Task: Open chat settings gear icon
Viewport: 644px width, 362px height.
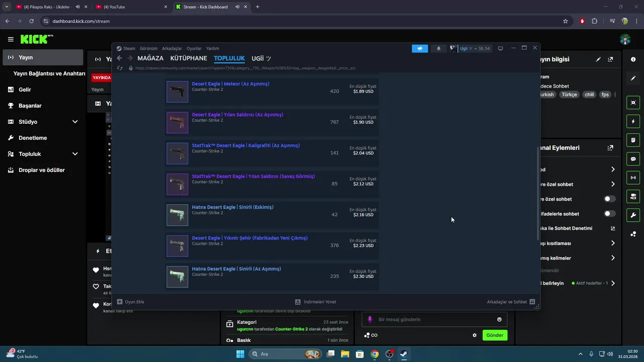Action: pos(474,335)
